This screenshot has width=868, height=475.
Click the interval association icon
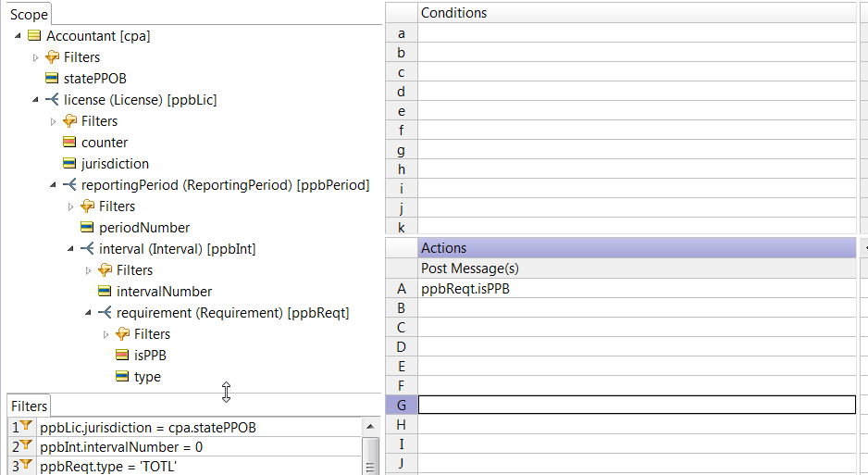coord(88,248)
